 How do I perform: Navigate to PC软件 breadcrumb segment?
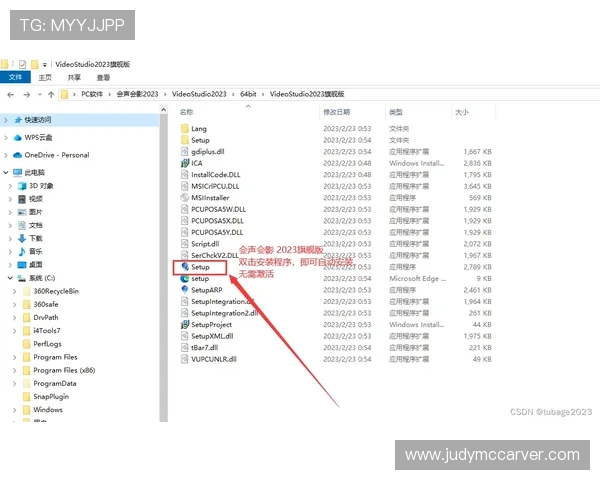[92, 94]
